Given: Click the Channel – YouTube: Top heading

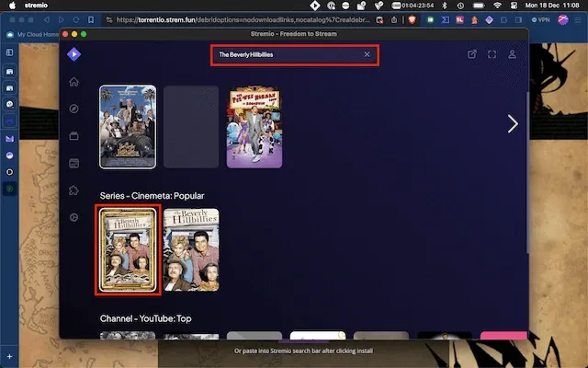Looking at the screenshot, I should pyautogui.click(x=145, y=318).
